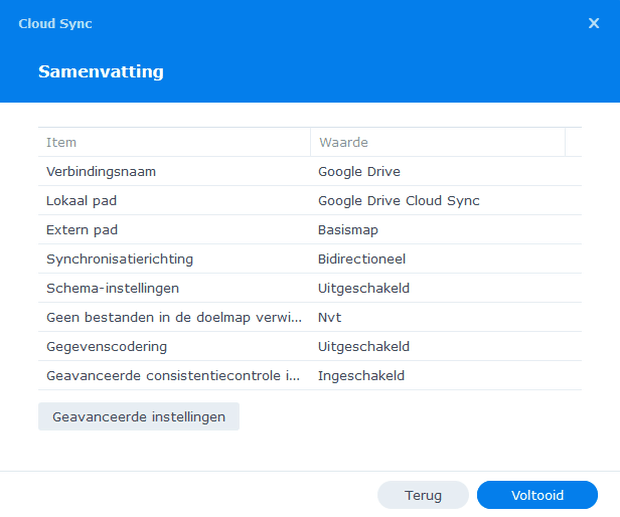This screenshot has width=620, height=517.
Task: Select the Gegevenscodering label
Action: [107, 347]
